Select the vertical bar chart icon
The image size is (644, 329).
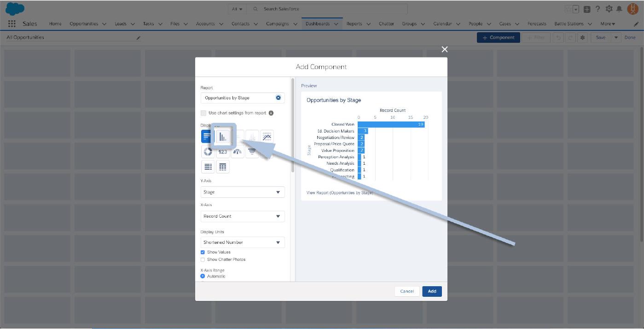click(223, 136)
